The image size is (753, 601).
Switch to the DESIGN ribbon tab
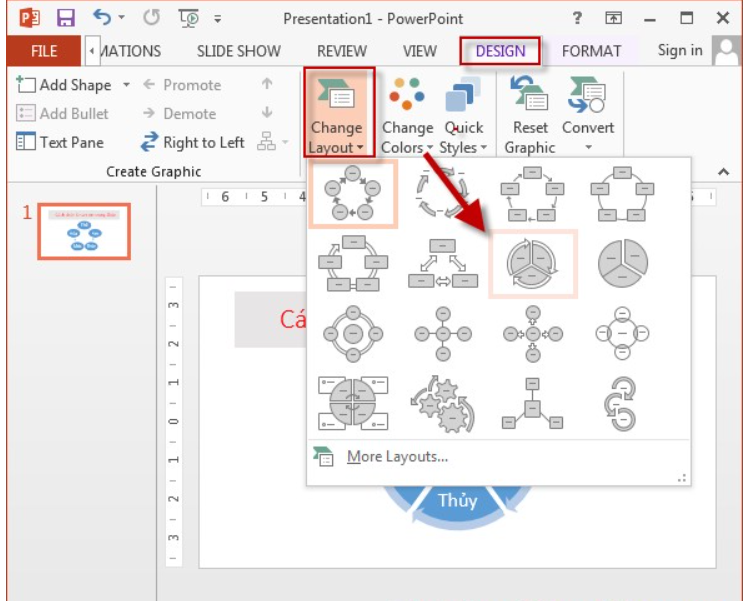[500, 51]
